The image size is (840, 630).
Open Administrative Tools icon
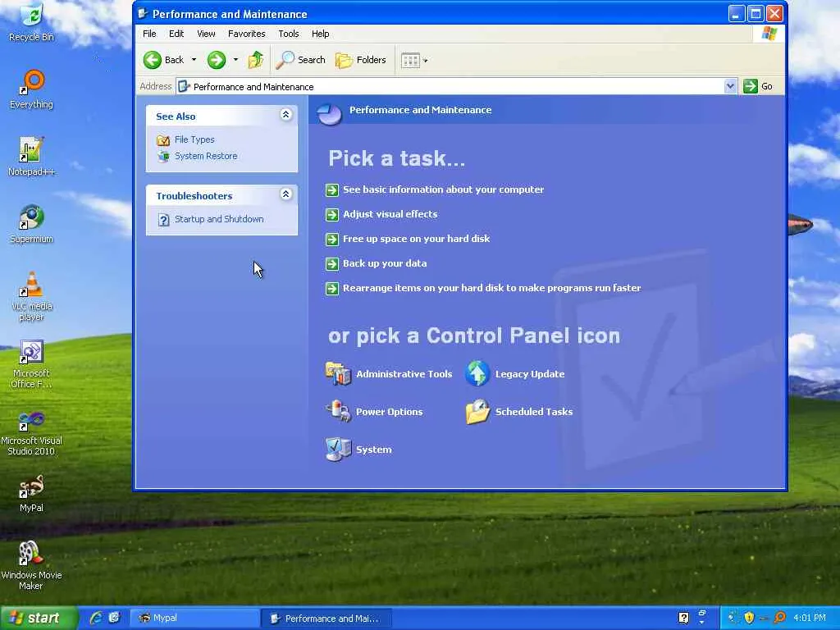pos(338,373)
